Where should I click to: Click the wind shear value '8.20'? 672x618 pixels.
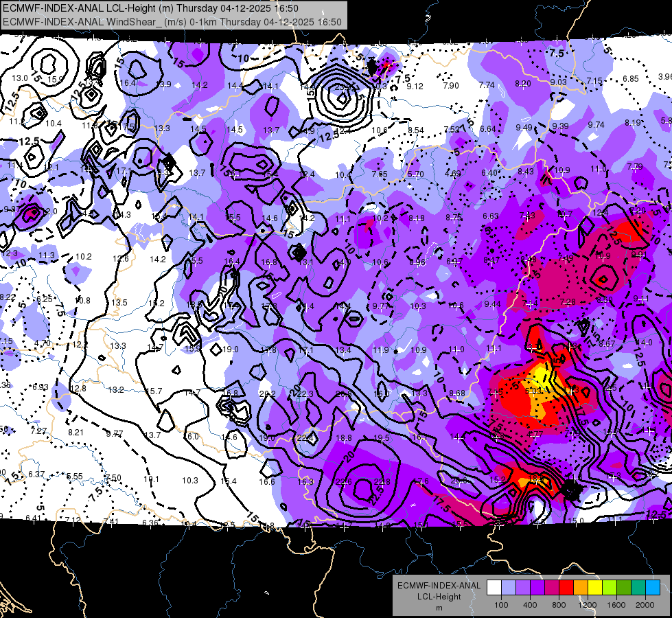(523, 84)
